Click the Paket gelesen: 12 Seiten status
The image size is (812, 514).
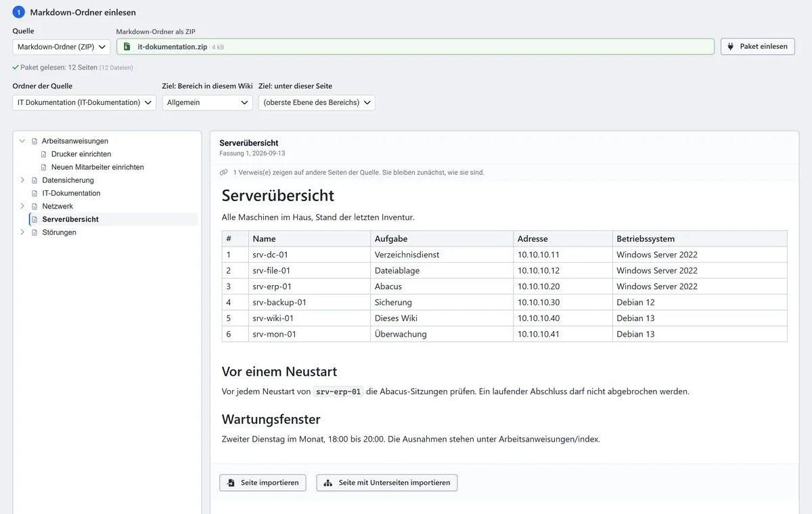click(x=59, y=68)
